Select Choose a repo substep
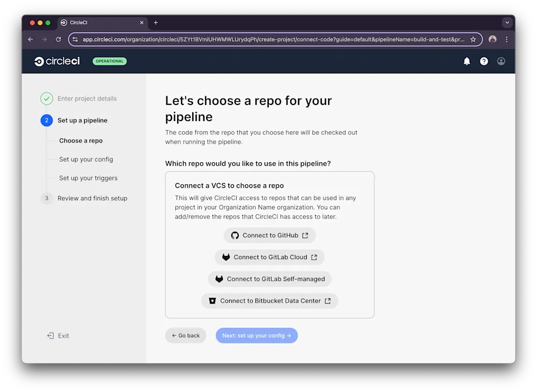Viewport: 537px width, 392px height. (81, 140)
